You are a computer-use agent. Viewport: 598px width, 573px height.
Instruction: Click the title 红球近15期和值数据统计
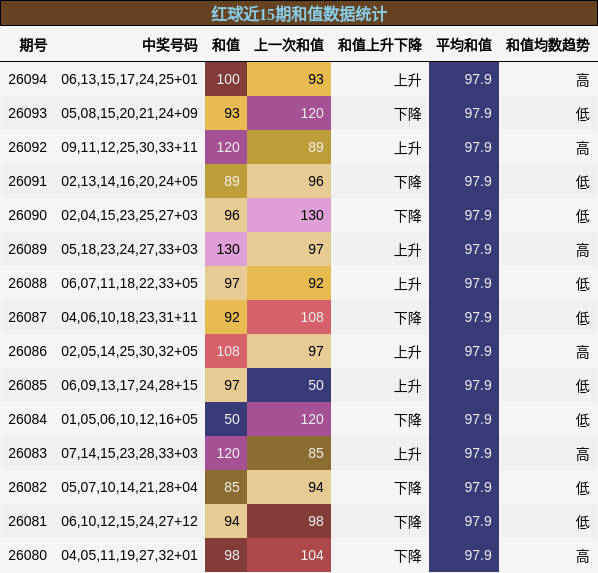pos(299,14)
